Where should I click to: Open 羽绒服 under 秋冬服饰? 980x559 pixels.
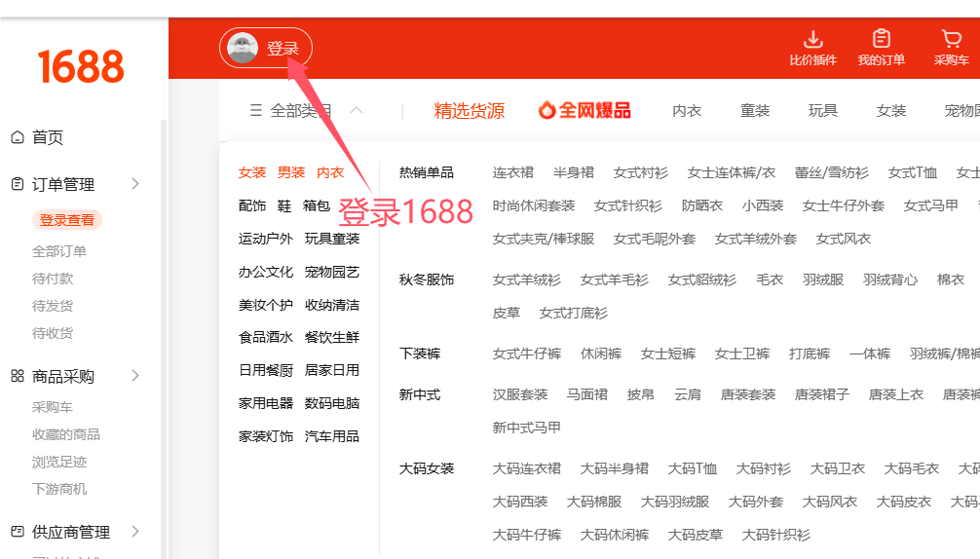[823, 279]
